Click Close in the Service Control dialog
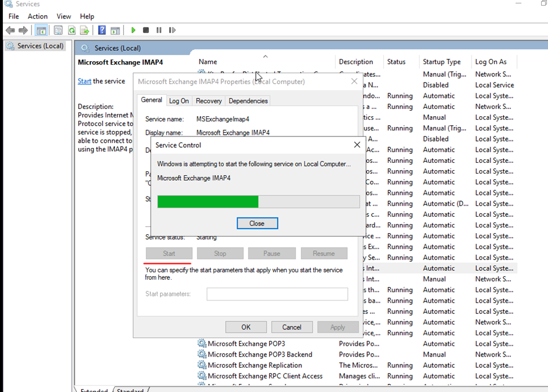 (x=257, y=224)
